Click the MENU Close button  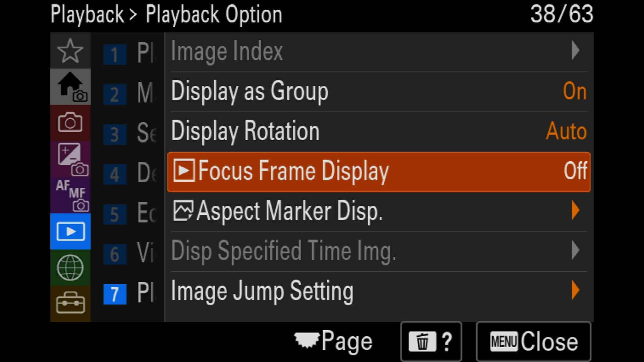tap(533, 342)
